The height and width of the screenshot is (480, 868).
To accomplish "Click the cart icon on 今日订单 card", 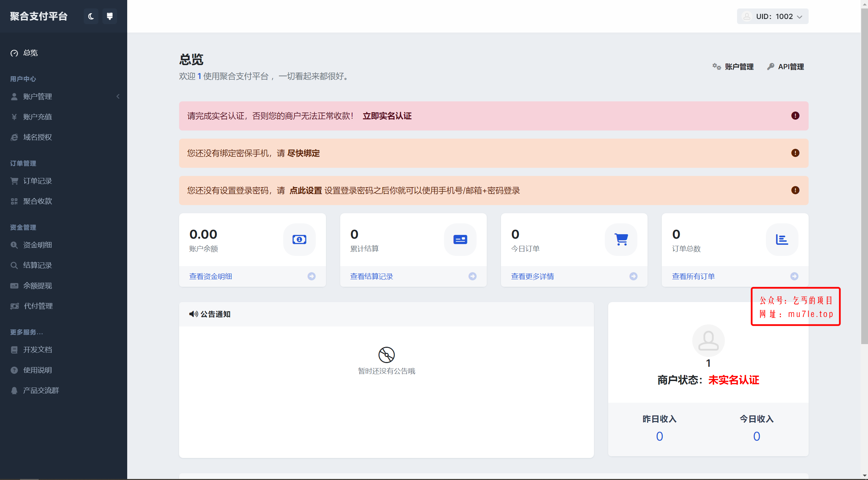I will (x=621, y=240).
